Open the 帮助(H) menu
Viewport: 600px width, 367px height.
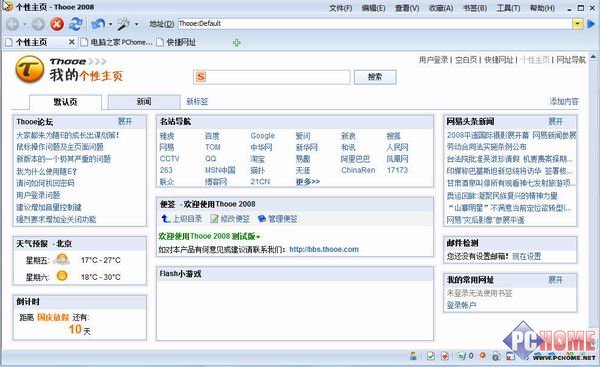(x=542, y=8)
